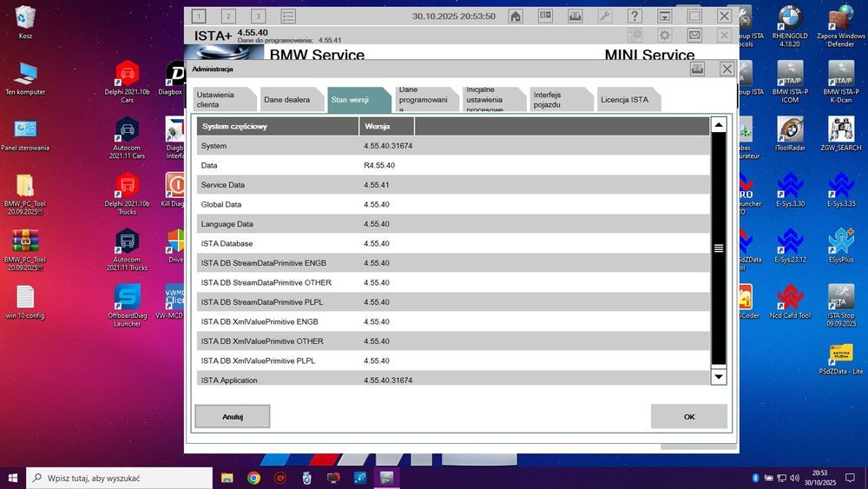Open Ten komputer desktop icon
Viewport: 868px width, 489px height.
[25, 79]
